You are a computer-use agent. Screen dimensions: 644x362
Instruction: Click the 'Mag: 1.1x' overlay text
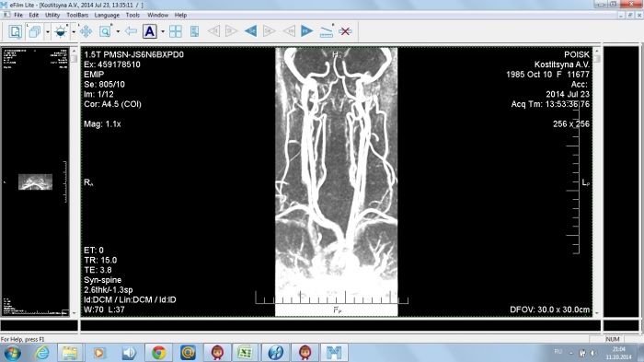click(x=102, y=123)
